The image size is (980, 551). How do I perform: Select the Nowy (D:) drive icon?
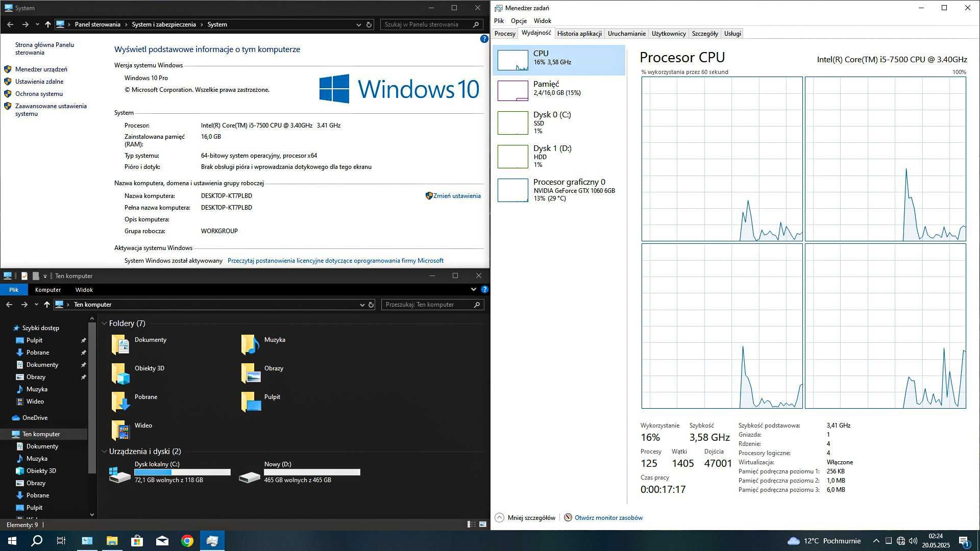click(x=250, y=477)
